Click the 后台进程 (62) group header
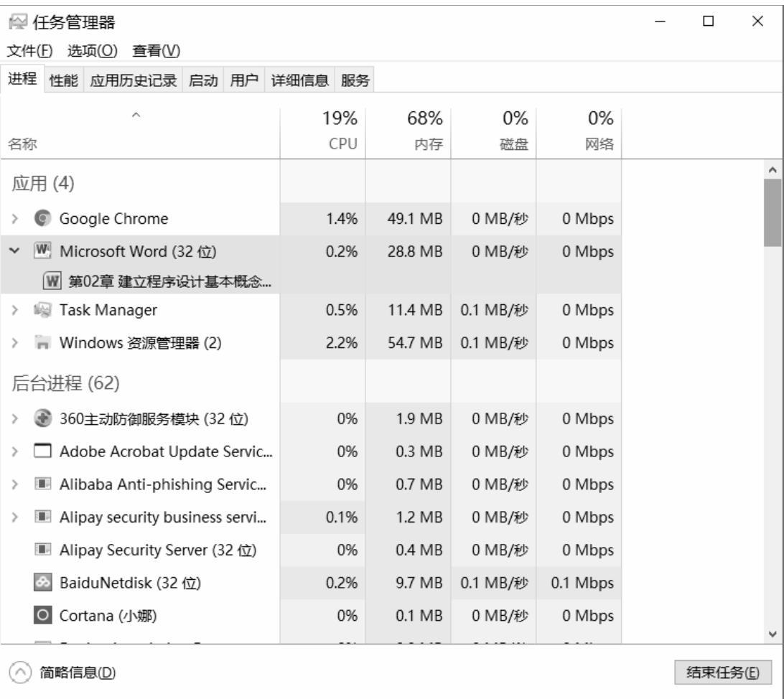The width and height of the screenshot is (784, 699). point(65,383)
